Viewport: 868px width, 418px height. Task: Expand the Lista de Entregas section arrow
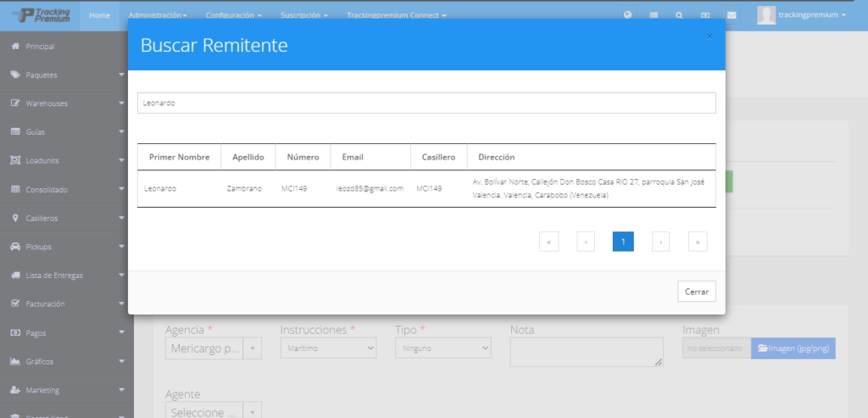[122, 276]
